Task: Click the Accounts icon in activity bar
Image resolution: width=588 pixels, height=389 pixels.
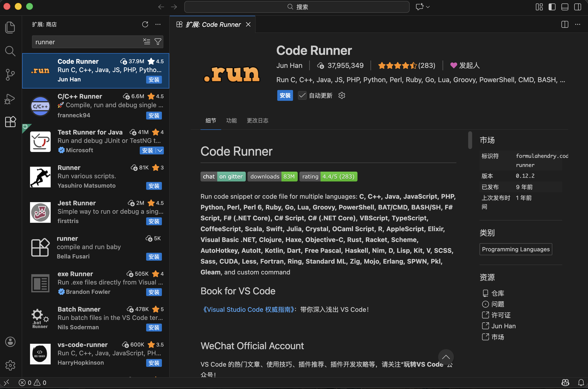Action: click(x=10, y=342)
